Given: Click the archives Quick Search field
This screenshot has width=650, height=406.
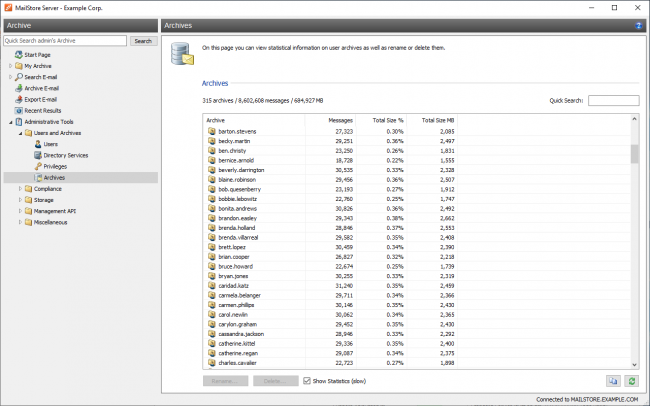Looking at the screenshot, I should tap(613, 100).
